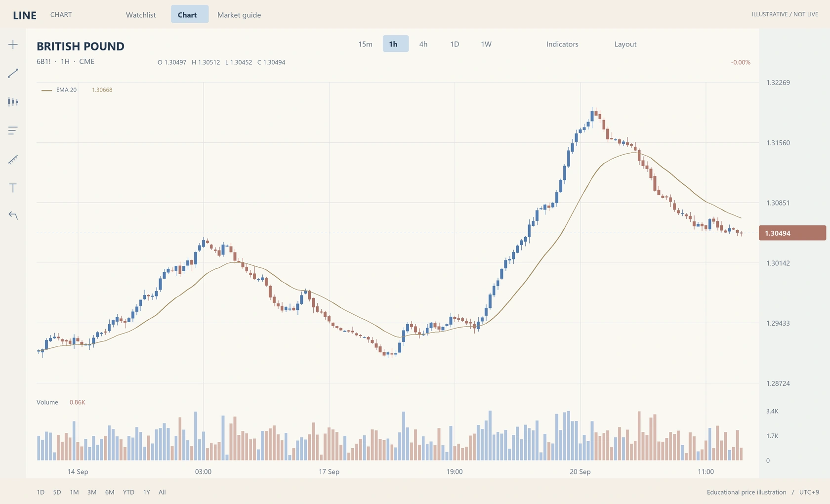Click the 14 Sep time axis label
Viewport: 830px width, 504px height.
[78, 472]
